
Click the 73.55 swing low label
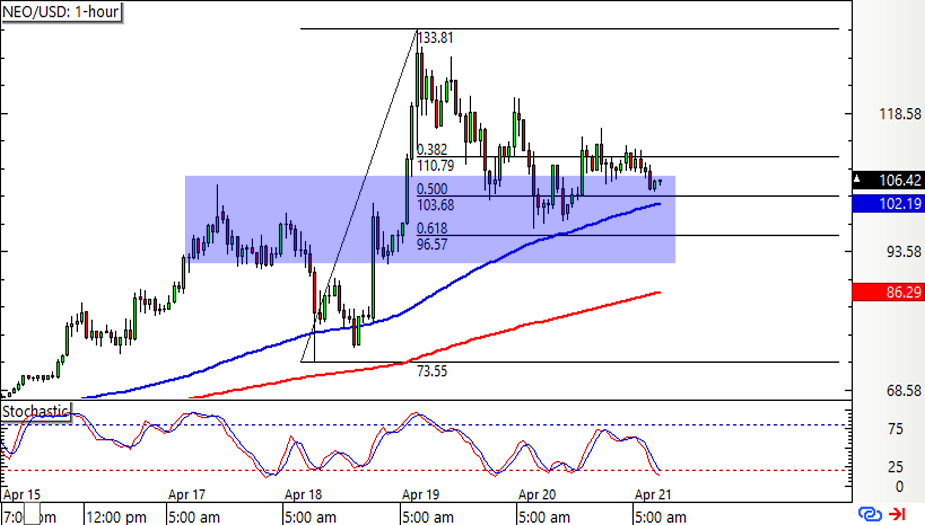(432, 371)
